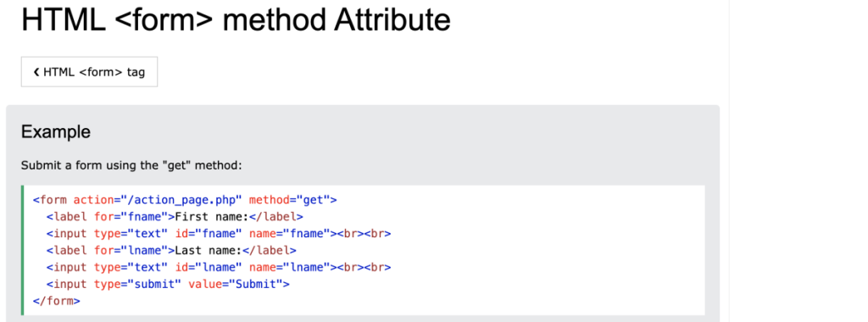Click the left chevron icon before HTML <form> tag
868x322 pixels.
coord(36,72)
